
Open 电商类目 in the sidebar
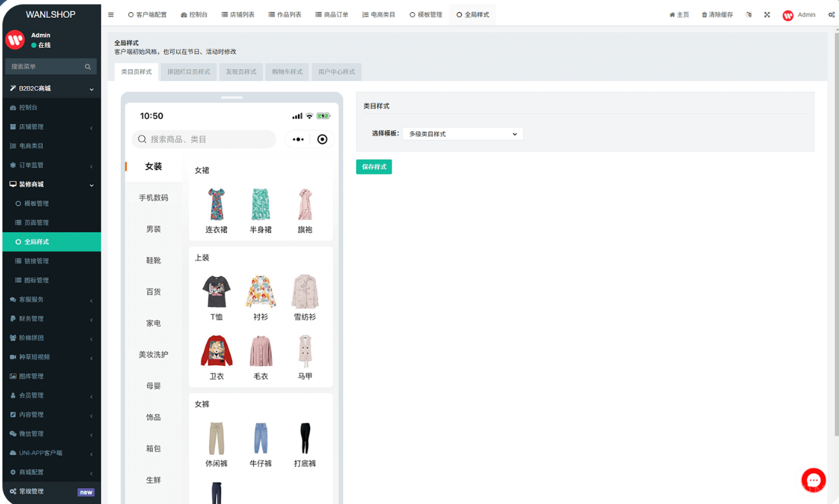(x=51, y=146)
